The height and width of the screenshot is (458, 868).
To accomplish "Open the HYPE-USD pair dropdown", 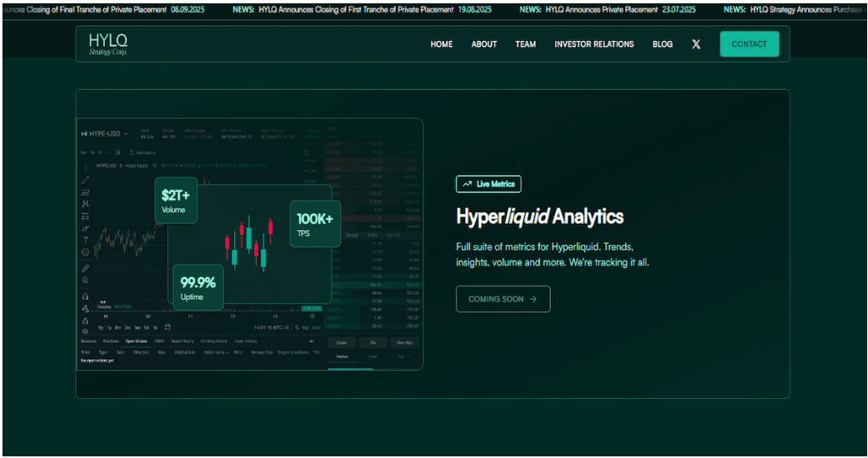I will pyautogui.click(x=105, y=134).
